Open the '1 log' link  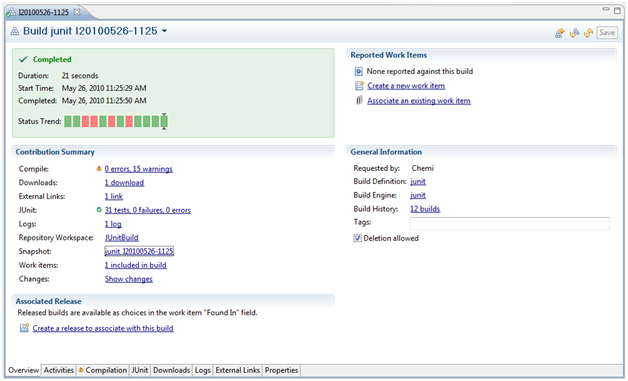113,224
